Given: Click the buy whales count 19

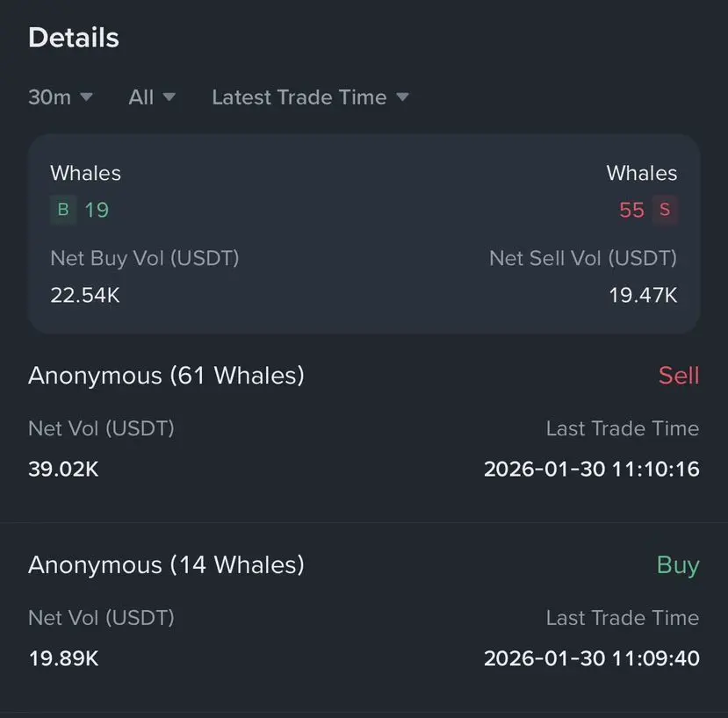Looking at the screenshot, I should click(97, 210).
